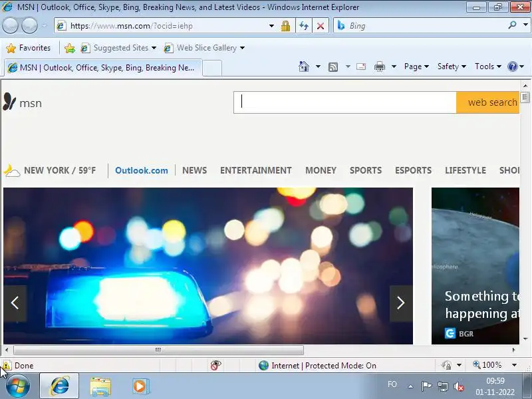
Task: Expand the Print options dropdown
Action: click(394, 66)
